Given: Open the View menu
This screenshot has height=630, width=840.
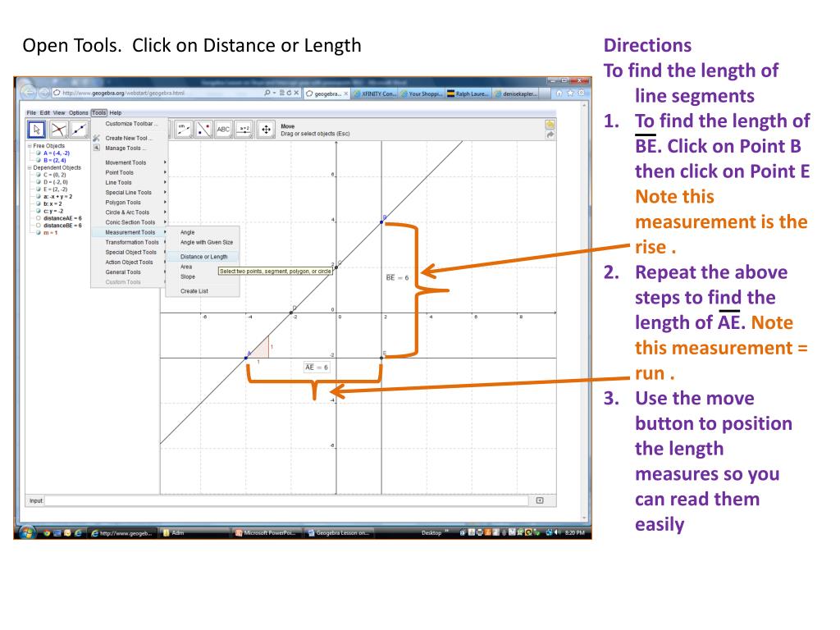Looking at the screenshot, I should click(x=59, y=113).
